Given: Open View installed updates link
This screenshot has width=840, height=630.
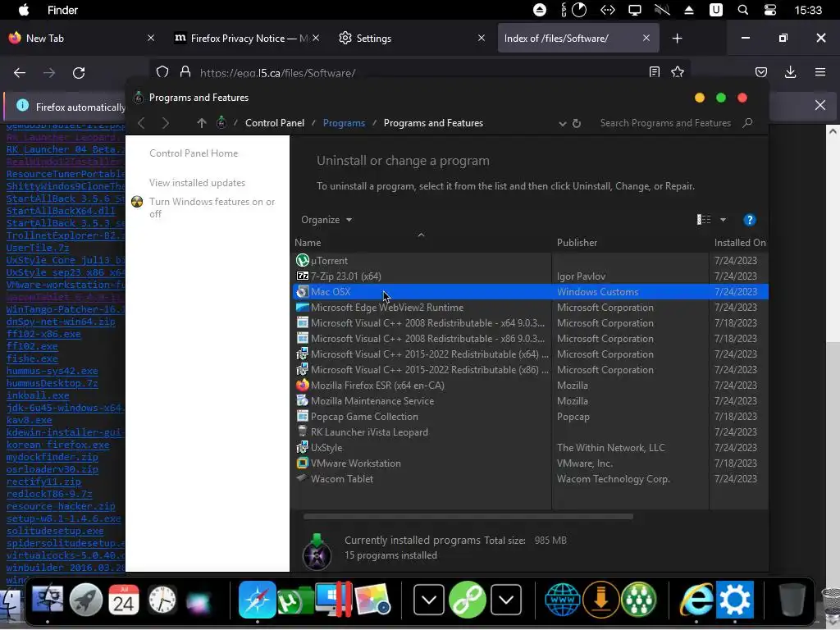Looking at the screenshot, I should (x=197, y=183).
